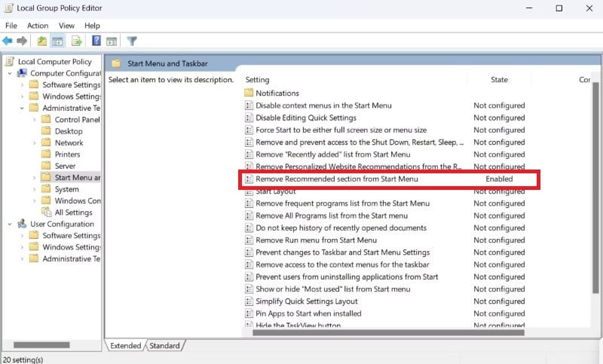
Task: Click the vertical scrollbar of settings list
Action: pos(595,188)
